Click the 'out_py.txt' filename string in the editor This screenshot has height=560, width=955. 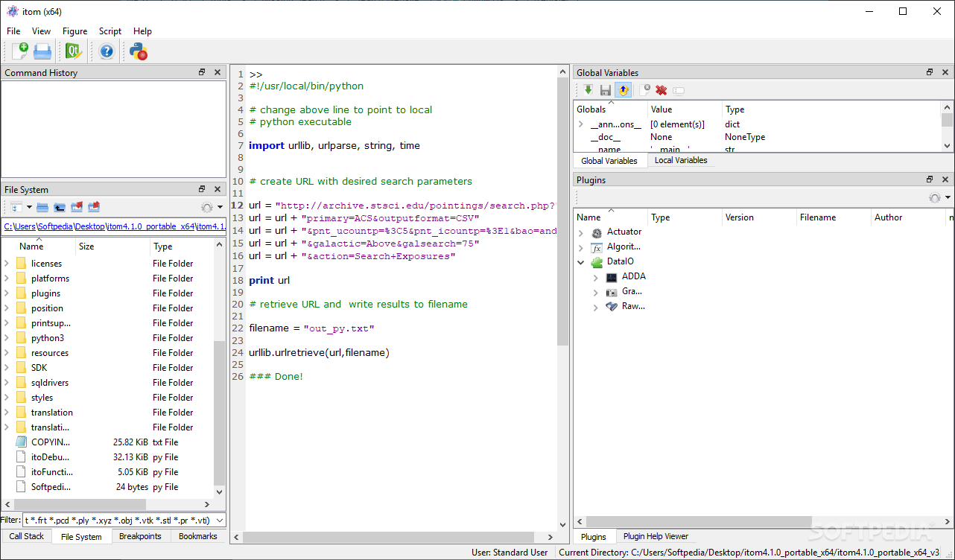coord(338,328)
